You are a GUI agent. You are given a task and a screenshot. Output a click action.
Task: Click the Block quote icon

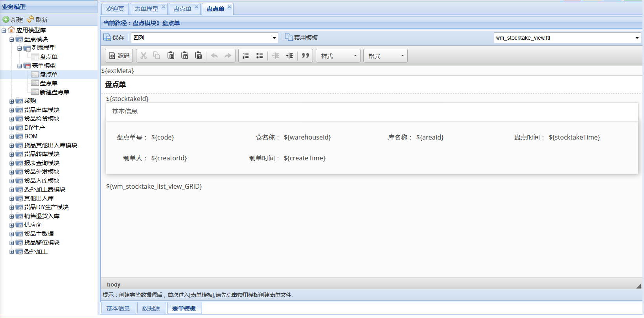(305, 56)
